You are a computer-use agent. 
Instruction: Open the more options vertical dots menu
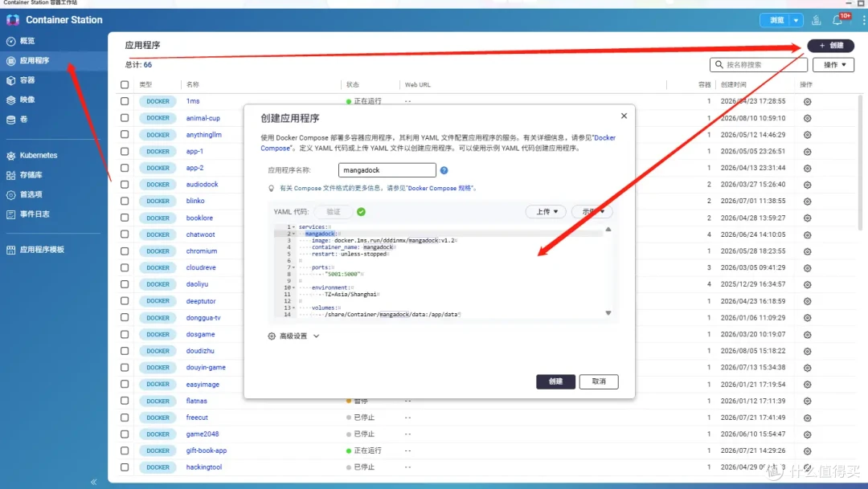pyautogui.click(x=863, y=20)
